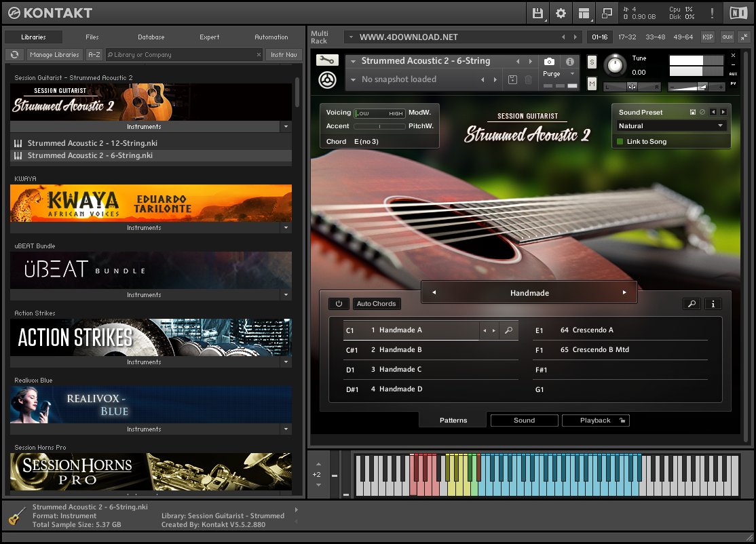Open the KWAYA African Voices library banner

pyautogui.click(x=151, y=203)
